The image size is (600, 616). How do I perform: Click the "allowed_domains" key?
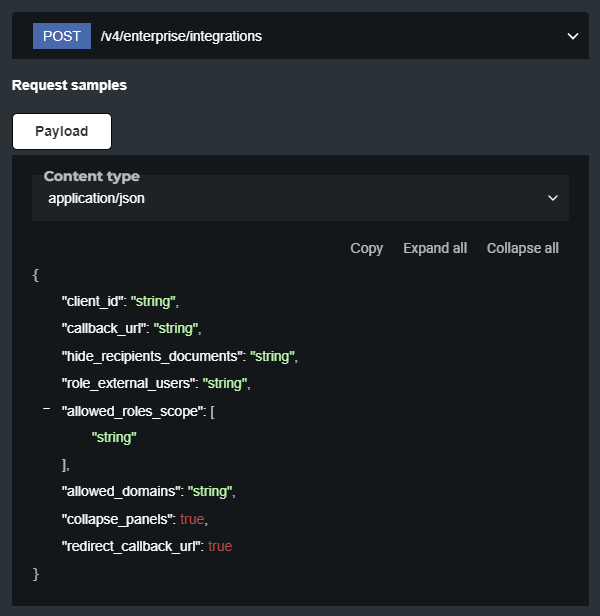tap(120, 492)
